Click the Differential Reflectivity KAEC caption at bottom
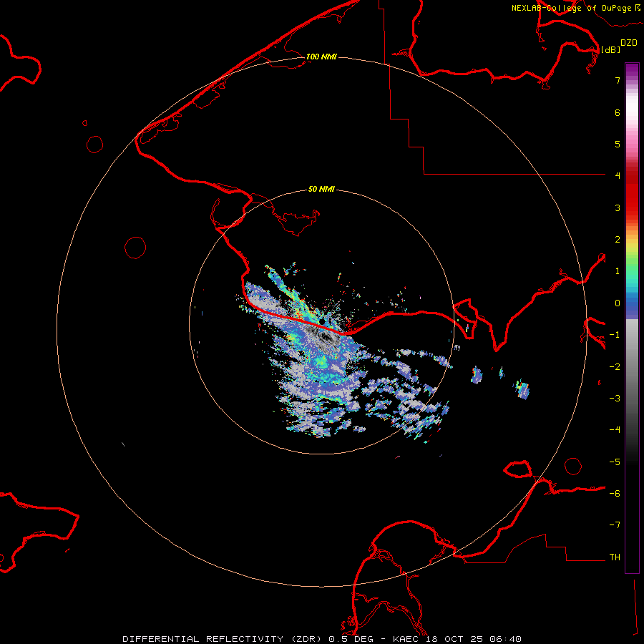The width and height of the screenshot is (644, 644). click(322, 639)
